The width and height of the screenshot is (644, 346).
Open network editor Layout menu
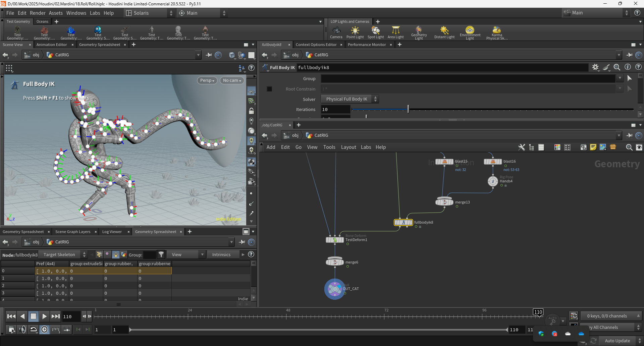point(348,147)
